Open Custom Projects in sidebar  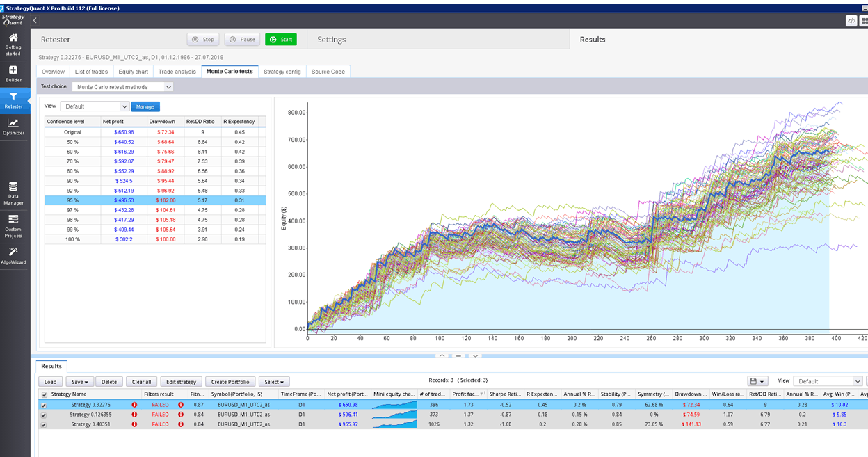click(x=13, y=225)
